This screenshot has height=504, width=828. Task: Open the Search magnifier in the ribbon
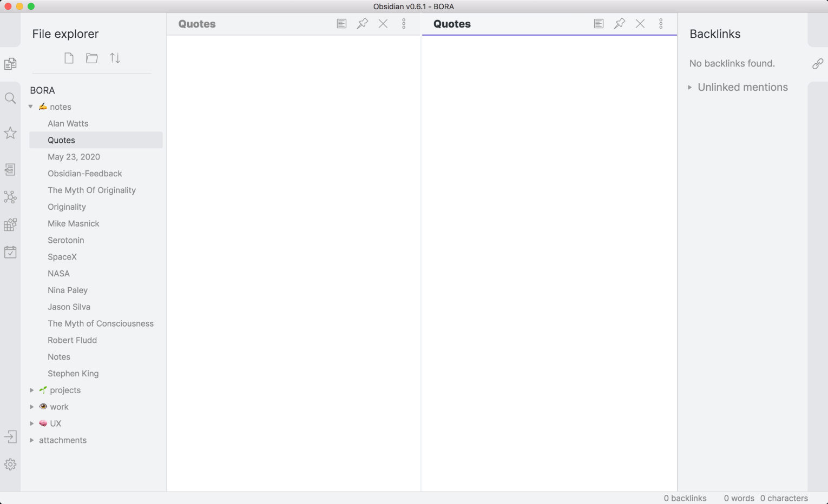10,98
